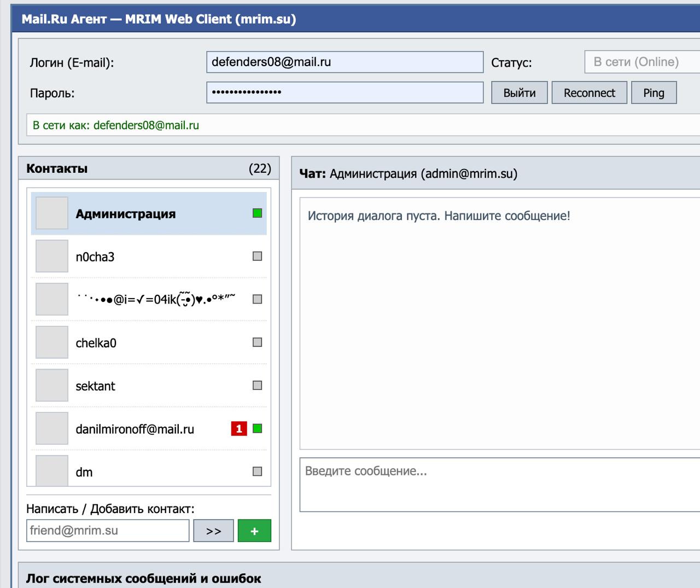700x588 pixels.
Task: Click the n0cha3 contact avatar
Action: pyautogui.click(x=52, y=256)
